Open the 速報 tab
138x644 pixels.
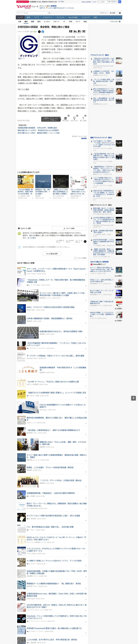[28, 17]
